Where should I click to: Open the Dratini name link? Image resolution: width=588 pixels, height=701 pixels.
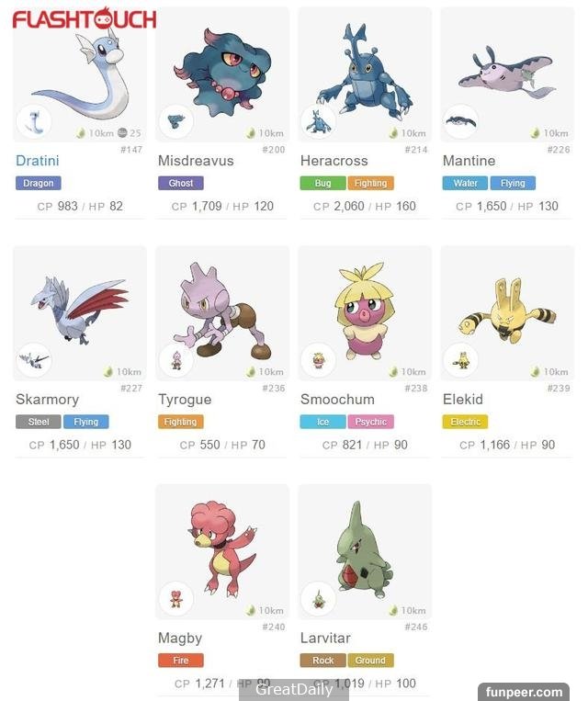tap(38, 161)
